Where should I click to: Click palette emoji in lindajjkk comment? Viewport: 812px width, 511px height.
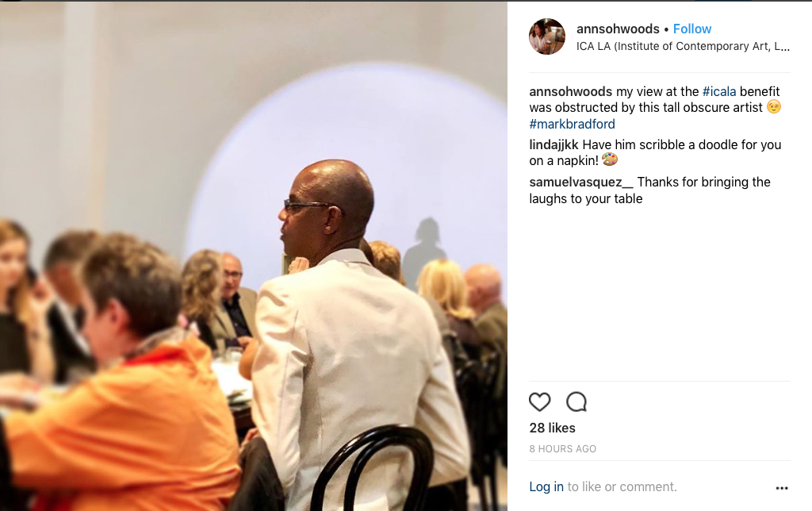click(x=610, y=159)
